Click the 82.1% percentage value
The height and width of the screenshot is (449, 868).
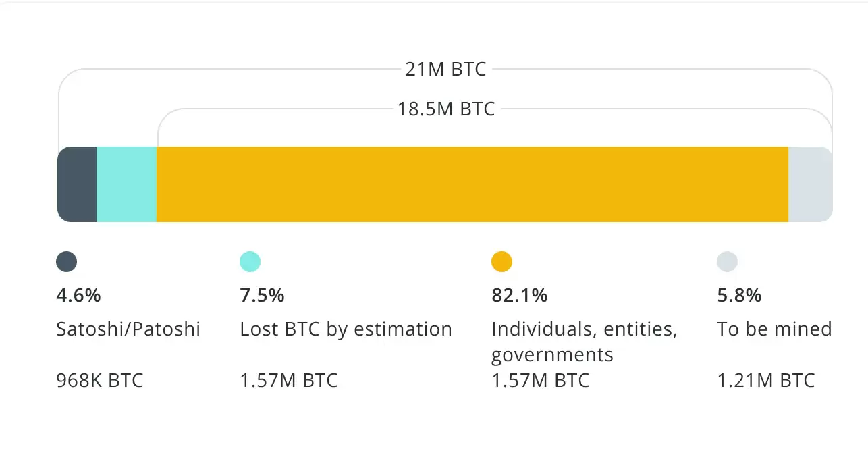[x=519, y=295]
